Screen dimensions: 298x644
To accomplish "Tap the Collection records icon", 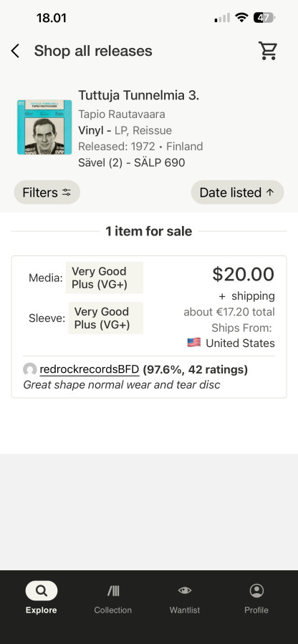I will (x=113, y=590).
